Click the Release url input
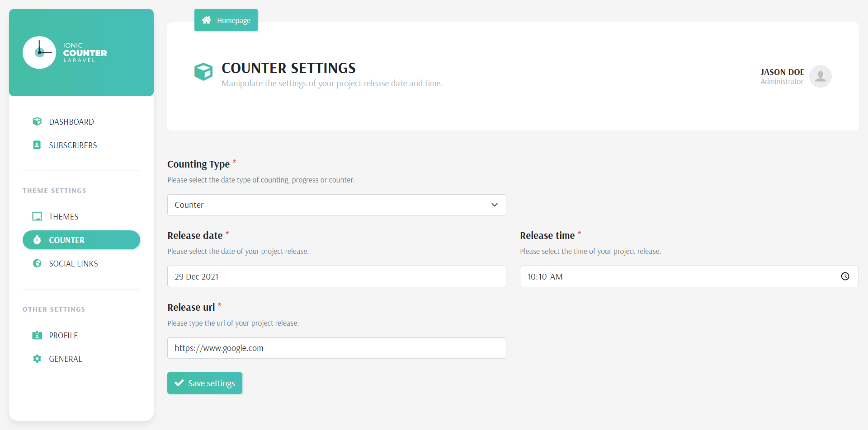868x430 pixels. 337,348
